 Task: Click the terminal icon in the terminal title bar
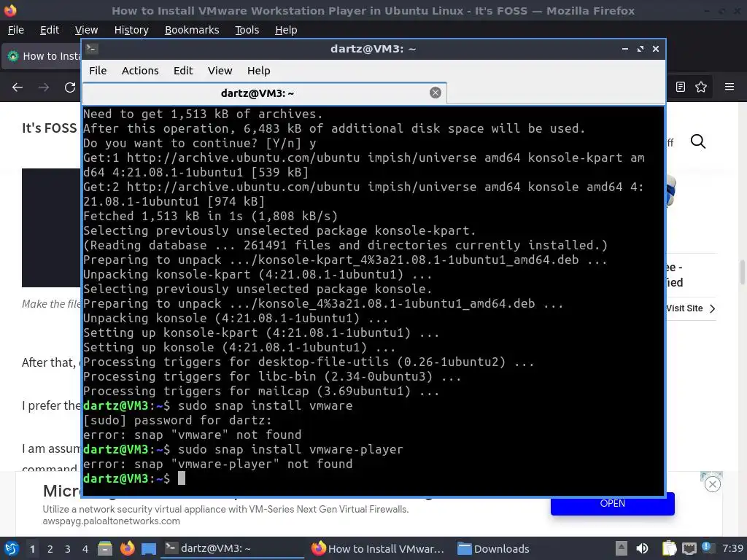tap(92, 49)
